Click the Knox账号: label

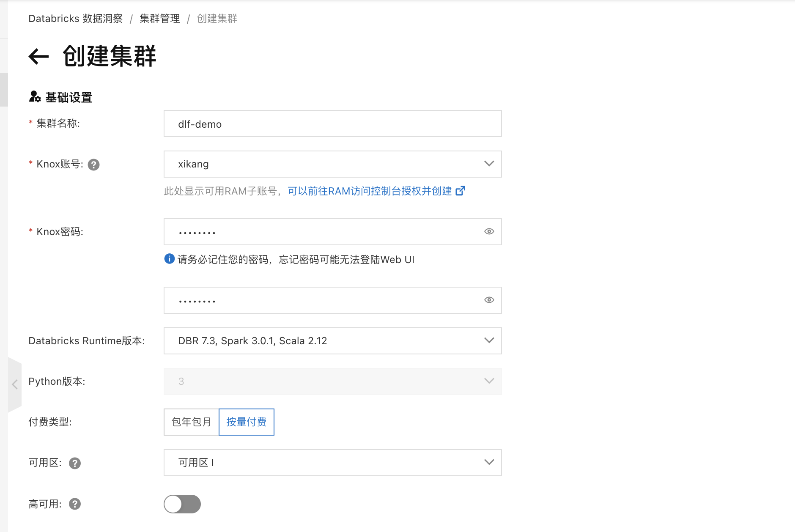(60, 164)
